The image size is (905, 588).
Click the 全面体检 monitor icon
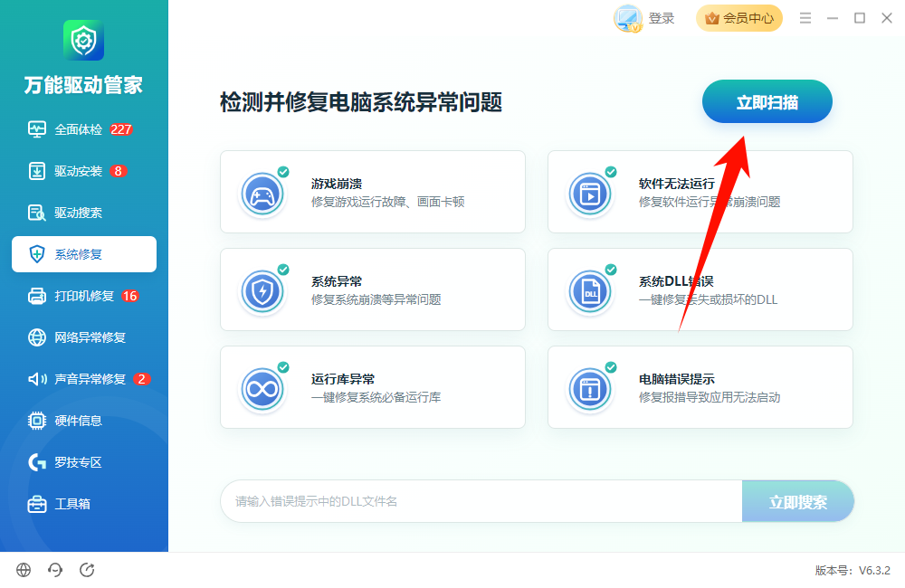click(x=37, y=129)
